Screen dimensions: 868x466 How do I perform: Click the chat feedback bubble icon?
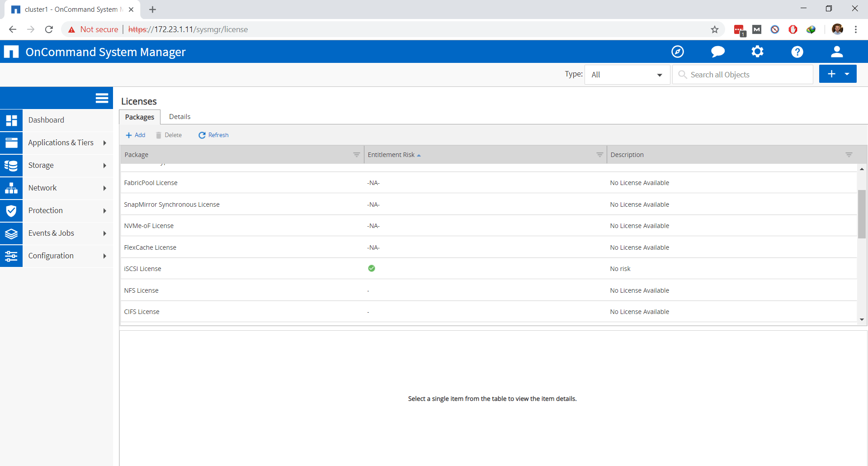coord(717,52)
